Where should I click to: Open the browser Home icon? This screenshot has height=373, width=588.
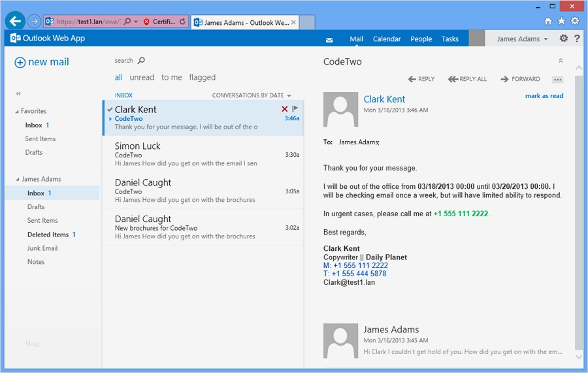[548, 21]
